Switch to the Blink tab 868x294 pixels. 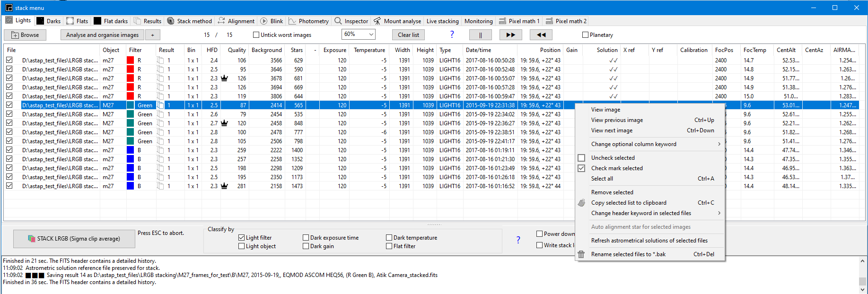point(272,21)
